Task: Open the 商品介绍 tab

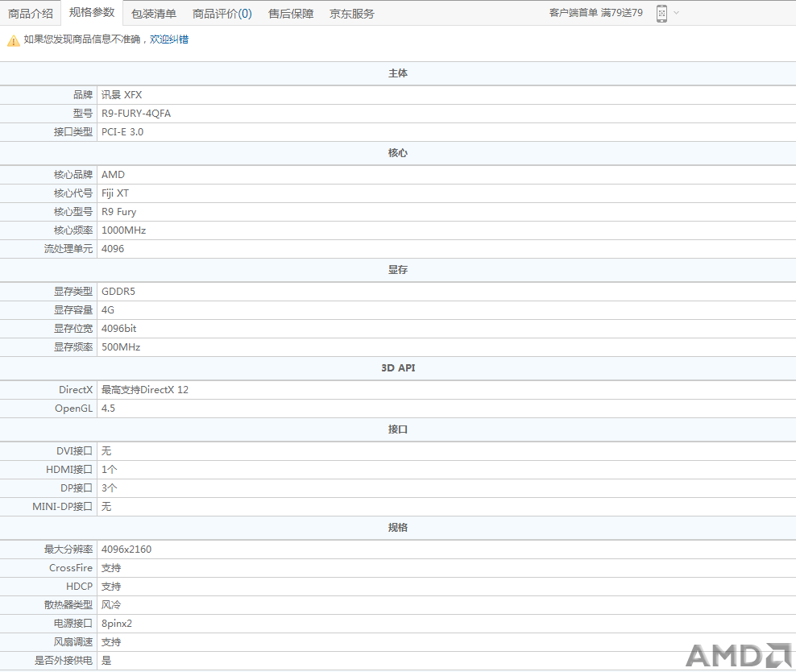Action: pyautogui.click(x=31, y=14)
